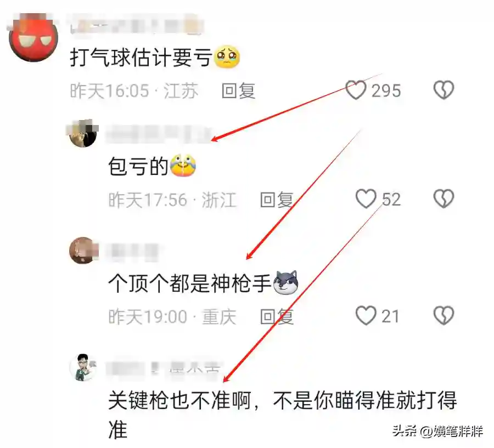494x448 pixels.
Task: Reply to the 昨天19:00 重庆 comment
Action: coord(277,316)
